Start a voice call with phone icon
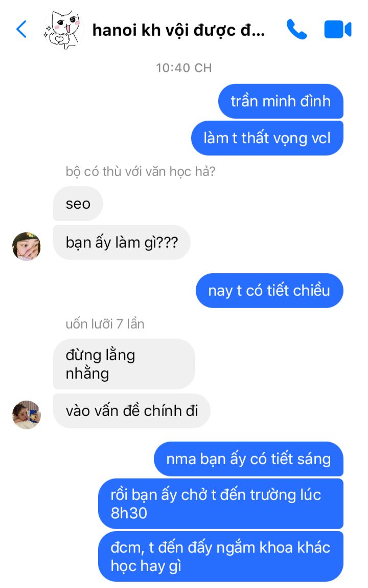This screenshot has width=368, height=588. point(296,29)
